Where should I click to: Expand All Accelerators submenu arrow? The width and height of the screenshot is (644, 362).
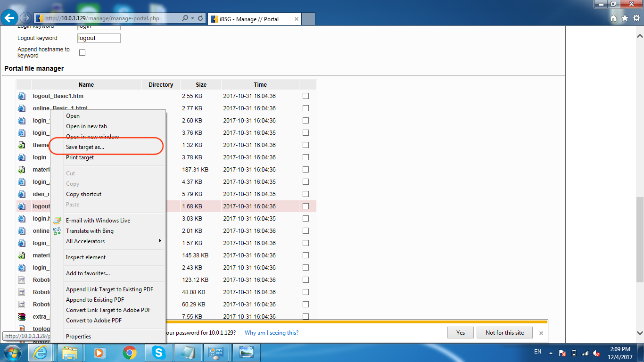click(160, 241)
